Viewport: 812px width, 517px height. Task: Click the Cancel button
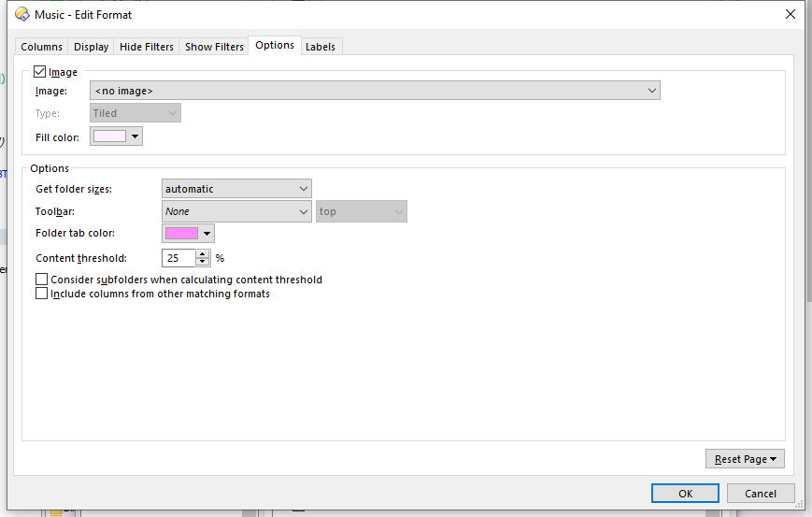tap(760, 493)
